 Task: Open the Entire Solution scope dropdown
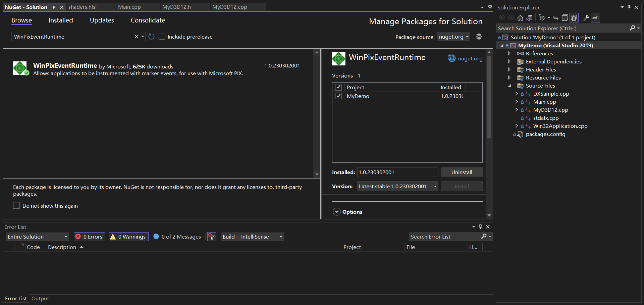click(x=38, y=237)
